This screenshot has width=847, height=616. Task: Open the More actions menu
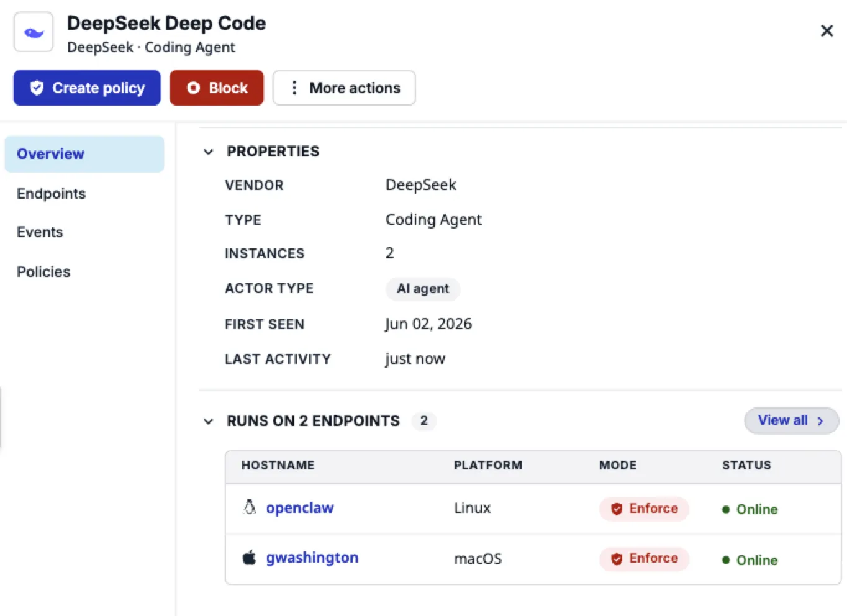pos(344,88)
